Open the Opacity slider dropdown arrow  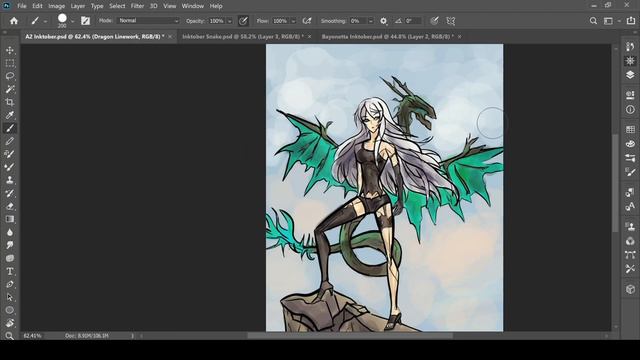[x=230, y=21]
